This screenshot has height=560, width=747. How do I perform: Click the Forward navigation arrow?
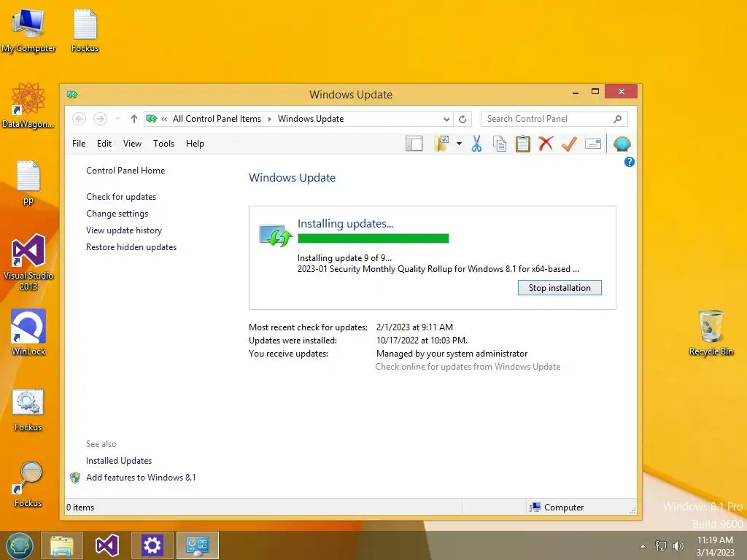pos(100,119)
